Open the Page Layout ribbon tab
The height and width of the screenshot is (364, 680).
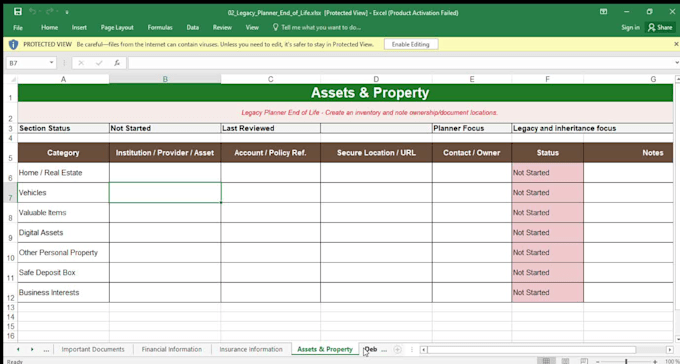coord(117,27)
